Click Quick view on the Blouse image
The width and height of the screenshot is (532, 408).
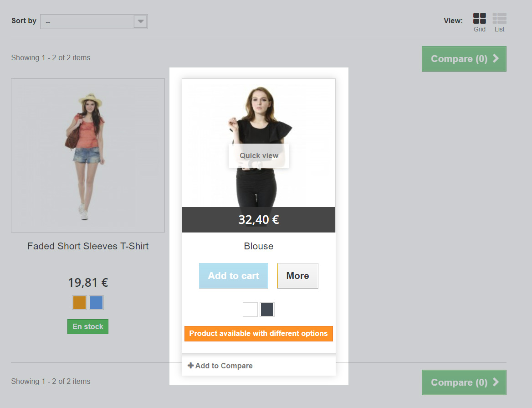click(x=259, y=155)
